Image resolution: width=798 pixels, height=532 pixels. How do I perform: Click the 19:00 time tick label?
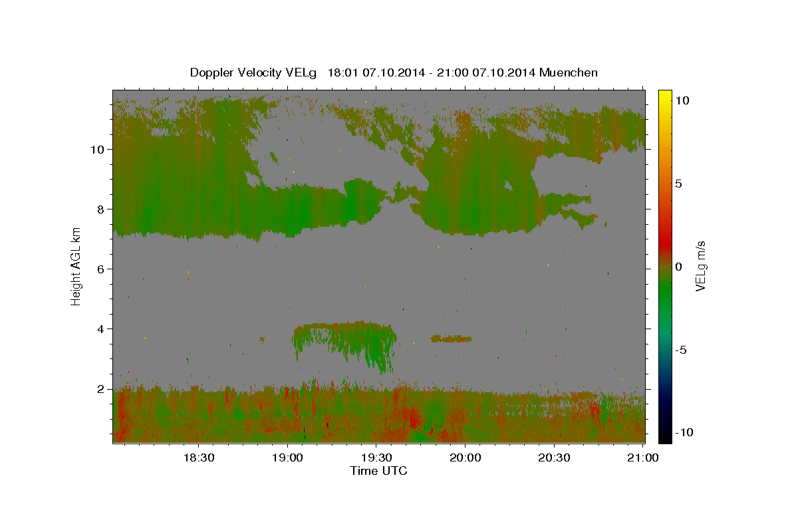[287, 458]
